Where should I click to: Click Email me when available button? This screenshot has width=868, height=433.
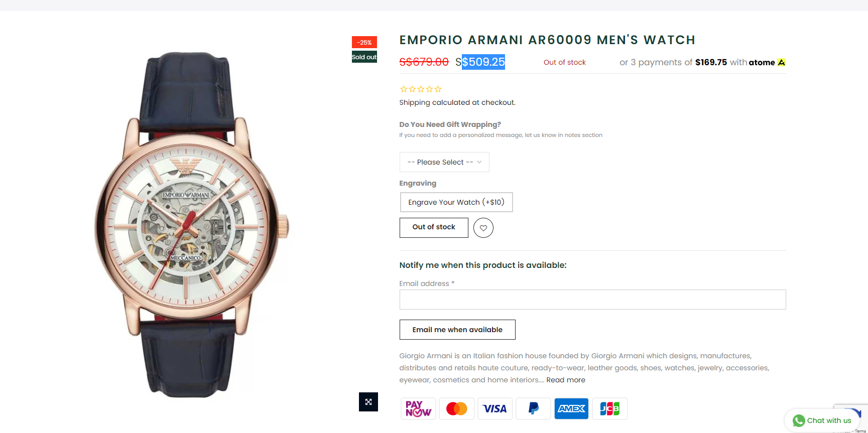pyautogui.click(x=457, y=330)
